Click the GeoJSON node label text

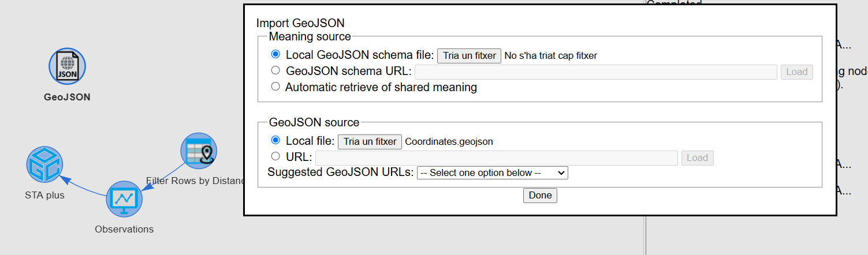click(67, 97)
